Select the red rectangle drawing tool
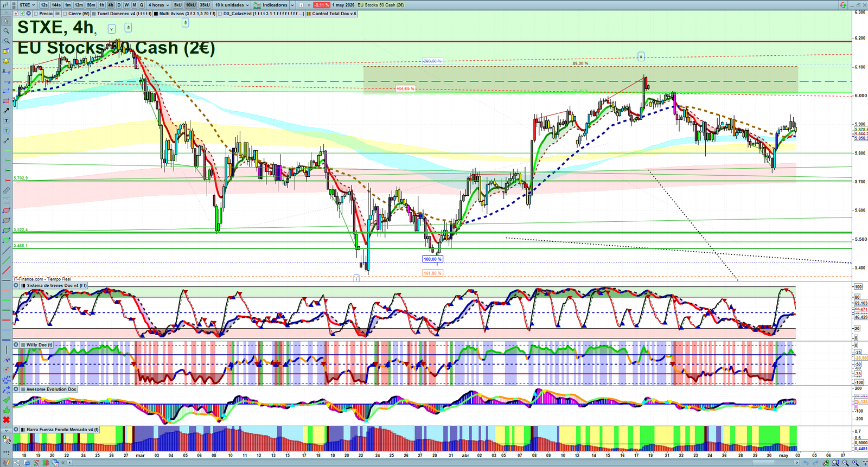The height and width of the screenshot is (467, 868). coord(6,100)
